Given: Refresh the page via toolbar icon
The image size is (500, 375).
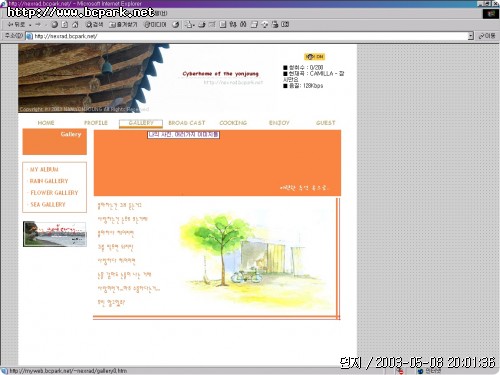Looking at the screenshot, I should 65,24.
